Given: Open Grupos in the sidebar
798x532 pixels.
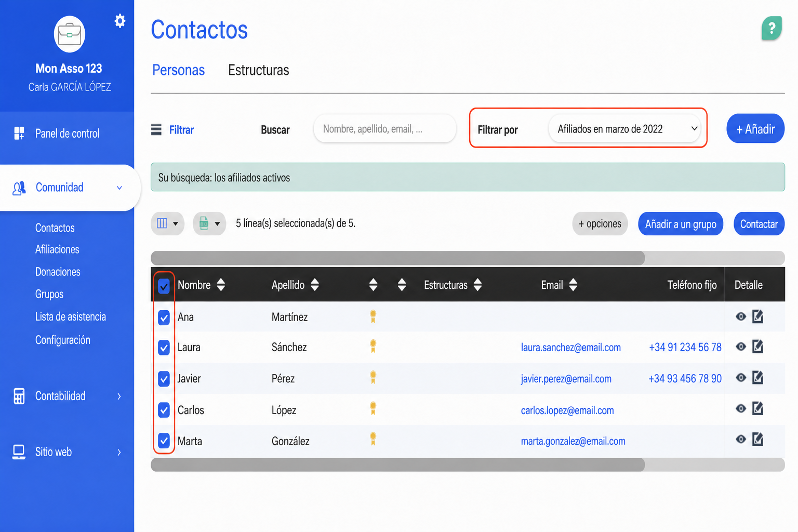Looking at the screenshot, I should pos(49,294).
